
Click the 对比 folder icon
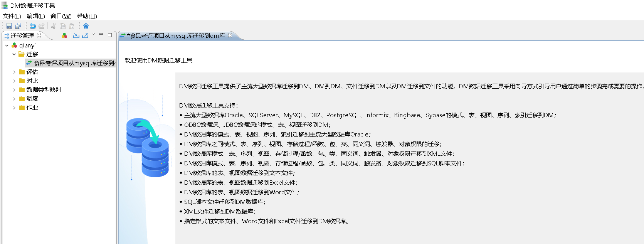[22, 81]
